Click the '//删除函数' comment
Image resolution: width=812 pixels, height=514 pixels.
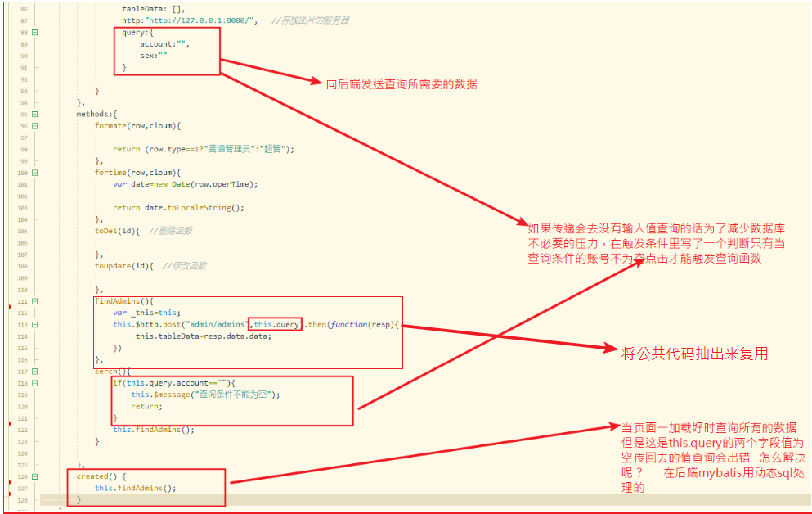[171, 231]
